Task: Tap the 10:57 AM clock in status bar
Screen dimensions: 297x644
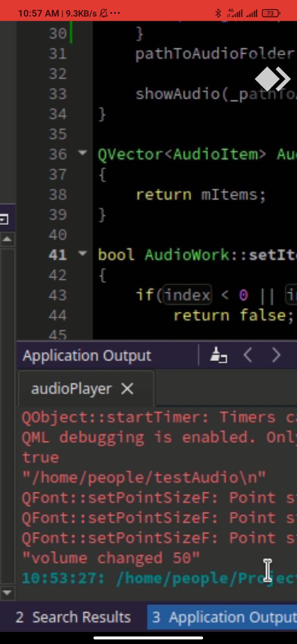Action: click(38, 14)
